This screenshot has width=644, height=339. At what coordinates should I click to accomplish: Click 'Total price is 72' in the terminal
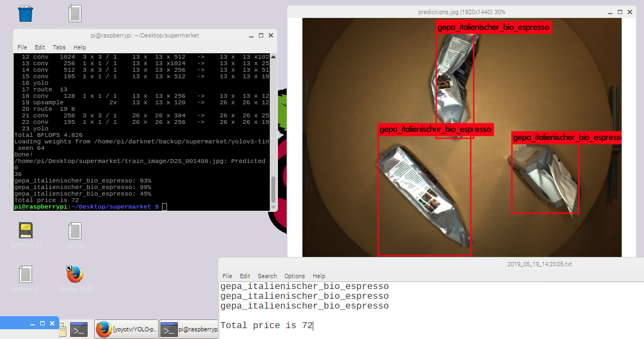pyautogui.click(x=46, y=200)
